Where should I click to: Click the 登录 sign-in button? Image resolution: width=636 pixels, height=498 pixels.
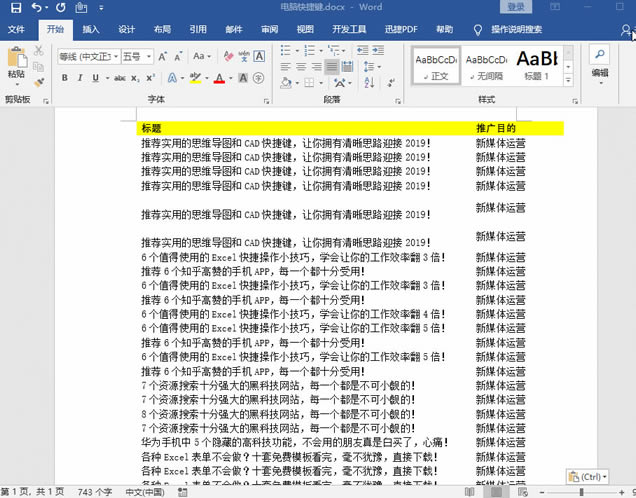pos(515,7)
